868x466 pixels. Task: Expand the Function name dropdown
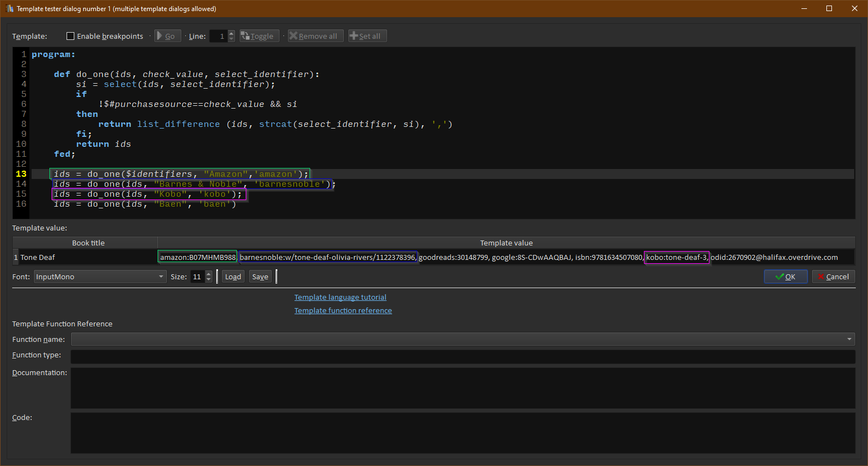point(849,339)
